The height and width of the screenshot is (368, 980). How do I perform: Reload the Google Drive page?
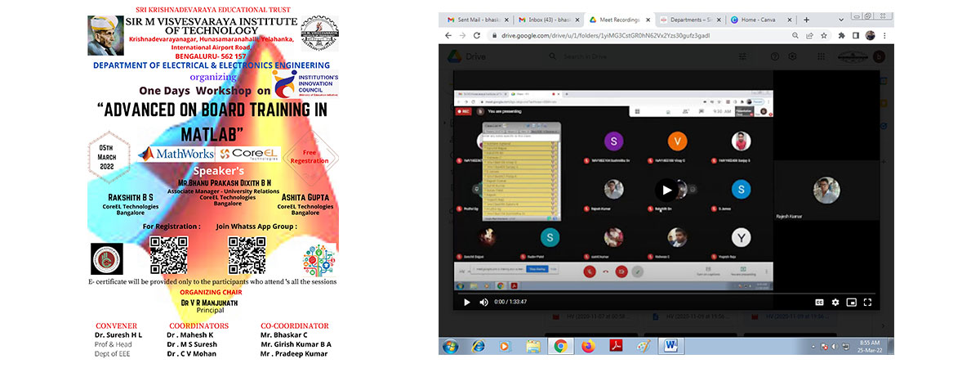tap(478, 35)
